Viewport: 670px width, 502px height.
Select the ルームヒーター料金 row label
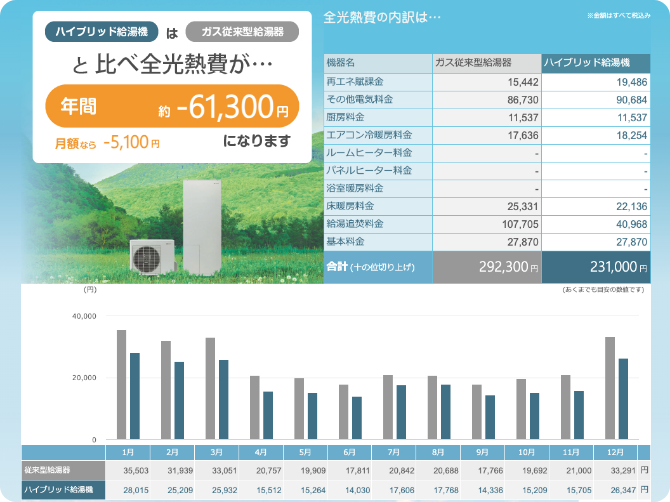369,153
